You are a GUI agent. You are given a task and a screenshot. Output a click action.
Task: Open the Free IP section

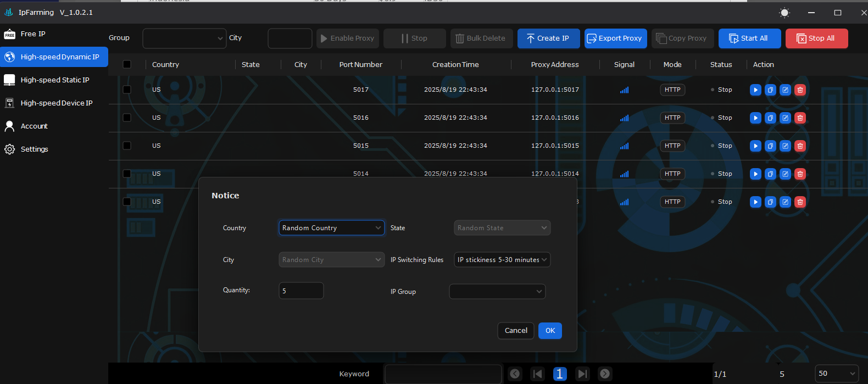[x=54, y=34]
